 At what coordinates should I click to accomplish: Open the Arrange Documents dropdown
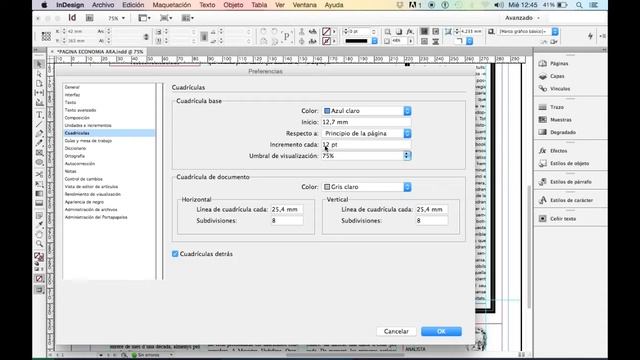pyautogui.click(x=188, y=18)
